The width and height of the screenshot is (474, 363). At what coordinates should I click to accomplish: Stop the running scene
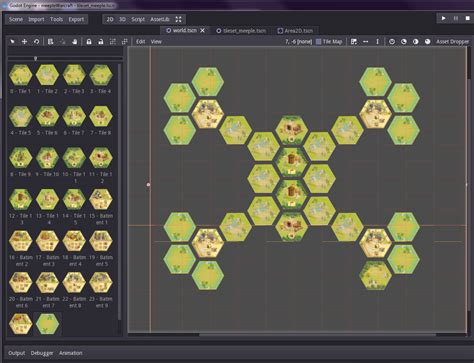468,18
